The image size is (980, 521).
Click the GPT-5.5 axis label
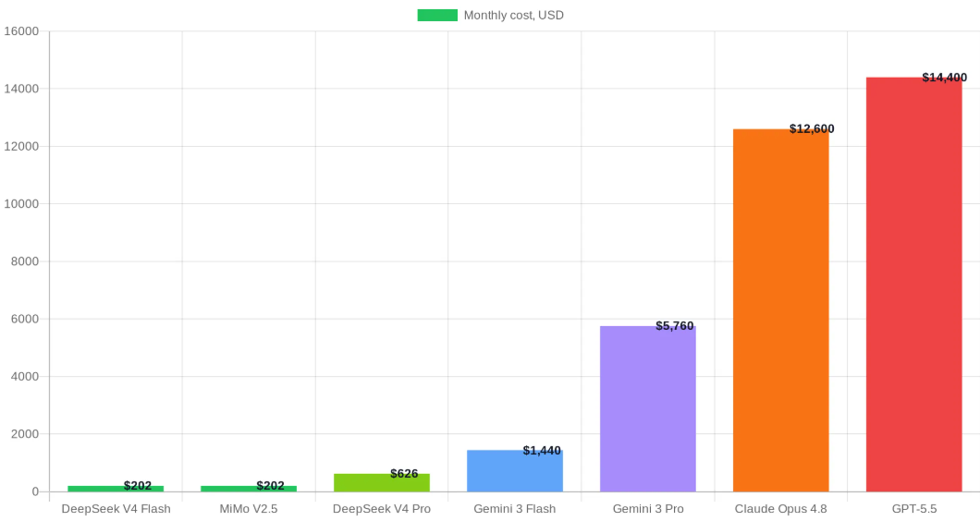point(914,509)
